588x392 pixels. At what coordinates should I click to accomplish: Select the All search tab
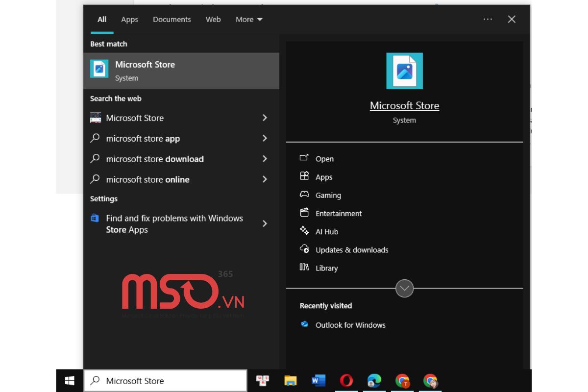click(102, 20)
